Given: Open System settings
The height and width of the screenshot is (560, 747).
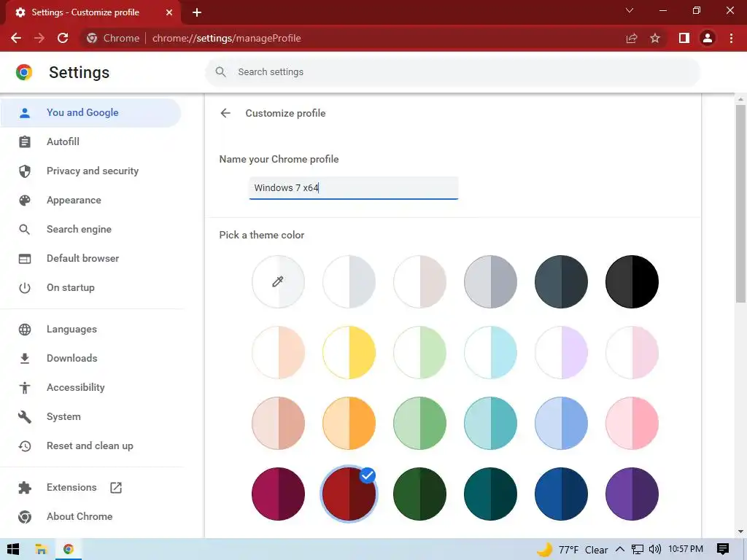Looking at the screenshot, I should [x=63, y=416].
